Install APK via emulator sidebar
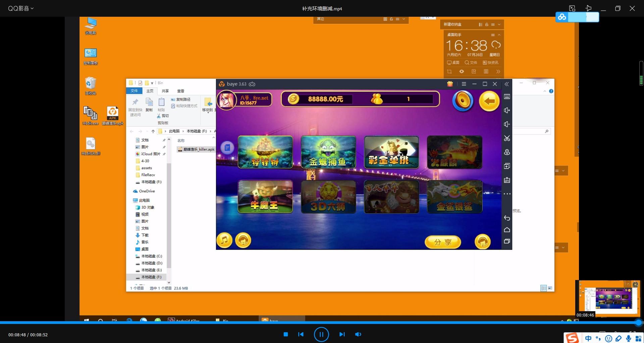 coord(507,180)
